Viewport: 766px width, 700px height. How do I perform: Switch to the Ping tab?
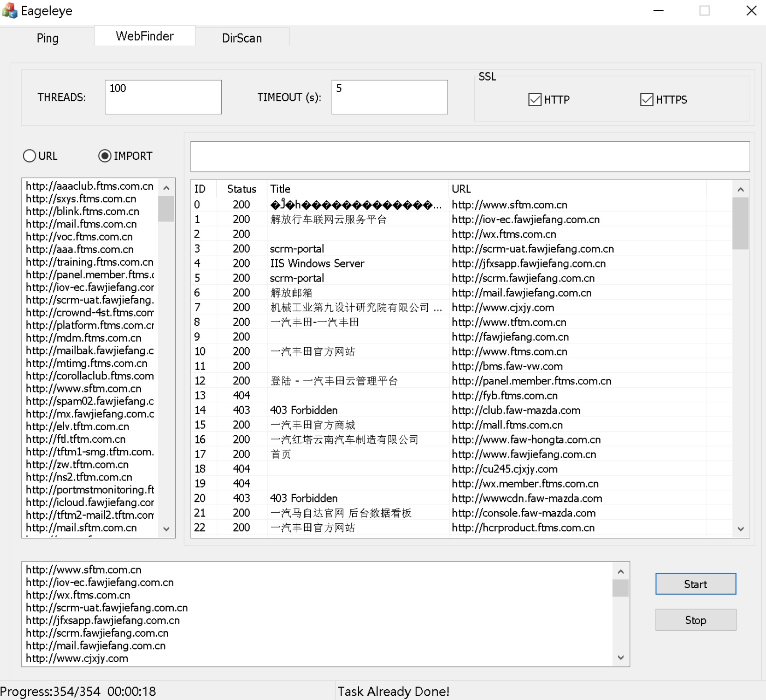tap(48, 38)
